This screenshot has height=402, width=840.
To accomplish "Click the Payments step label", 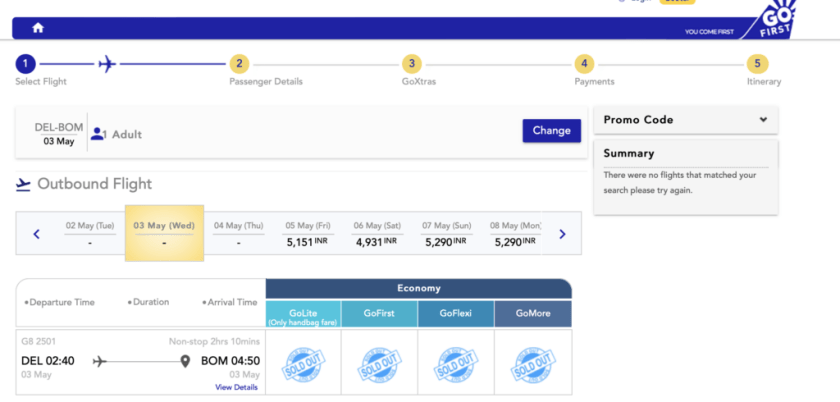I will pos(595,82).
